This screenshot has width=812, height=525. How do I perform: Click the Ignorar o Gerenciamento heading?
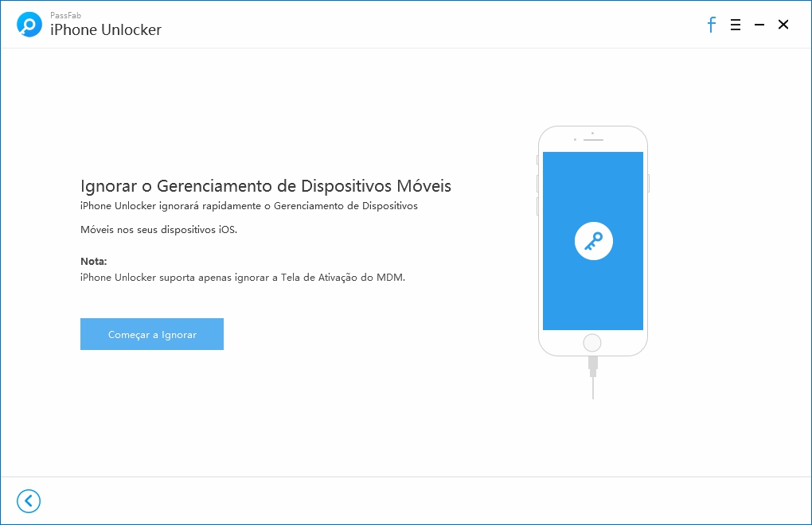(265, 185)
